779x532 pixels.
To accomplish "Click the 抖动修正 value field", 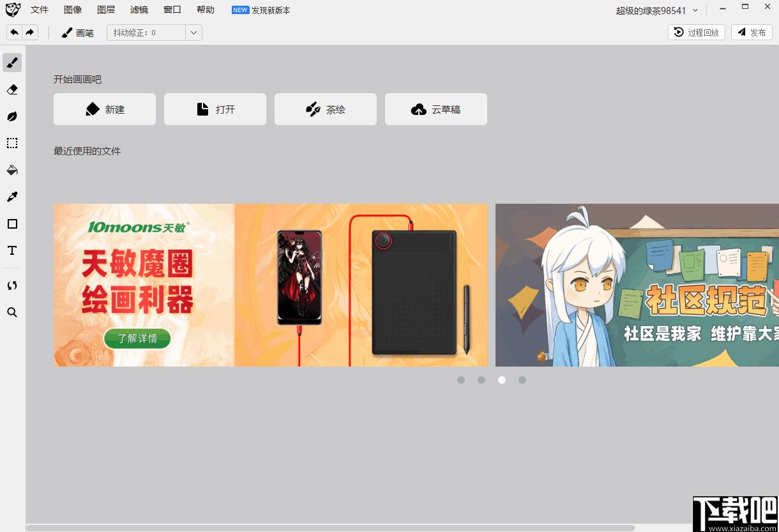I will [146, 33].
